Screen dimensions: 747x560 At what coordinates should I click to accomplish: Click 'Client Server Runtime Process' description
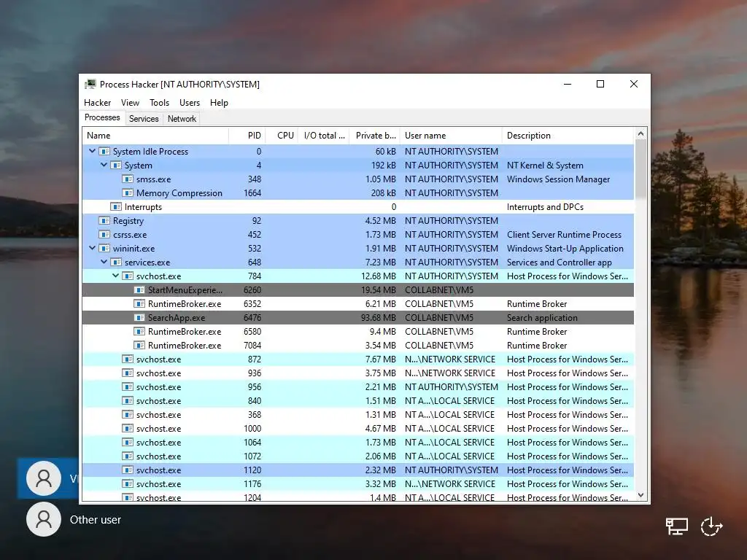564,234
